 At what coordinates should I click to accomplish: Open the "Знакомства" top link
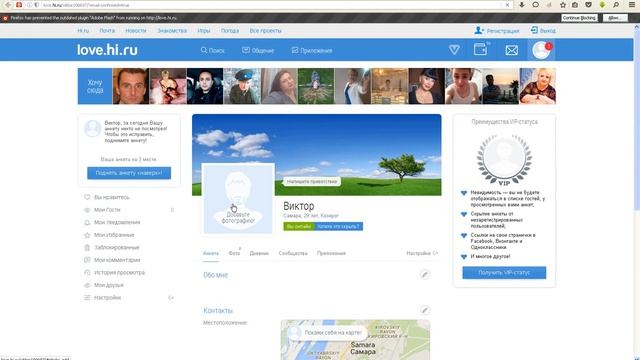click(172, 31)
